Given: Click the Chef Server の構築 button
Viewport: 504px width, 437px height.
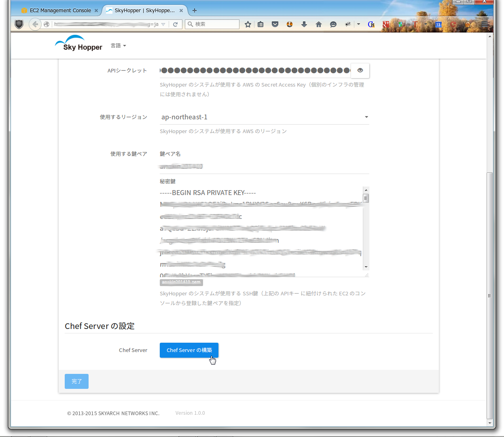Looking at the screenshot, I should point(189,350).
